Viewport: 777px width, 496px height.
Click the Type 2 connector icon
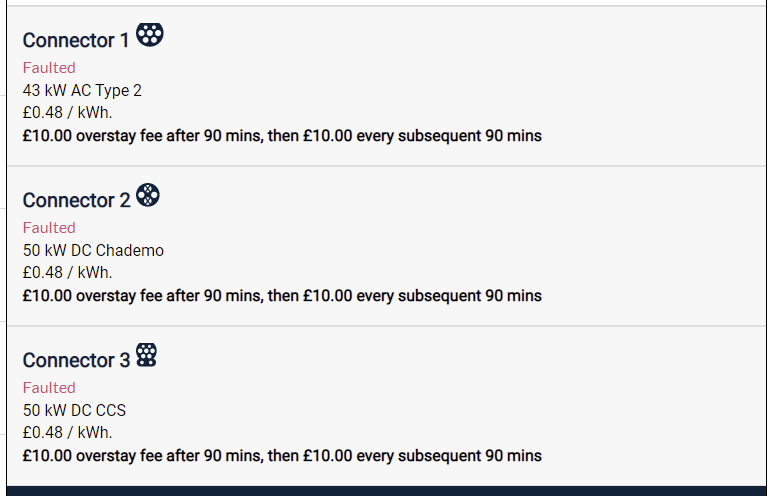(x=150, y=35)
